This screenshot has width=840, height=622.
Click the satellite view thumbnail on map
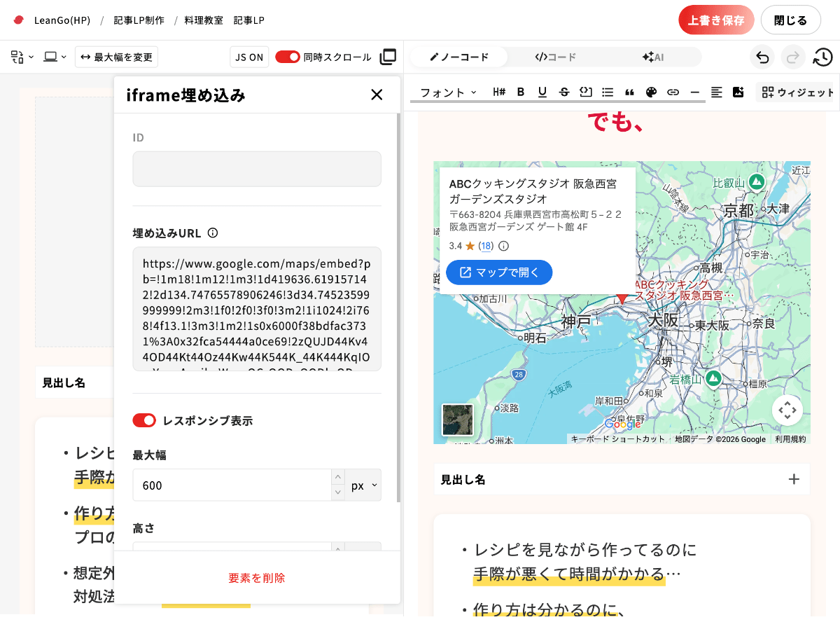coord(458,420)
